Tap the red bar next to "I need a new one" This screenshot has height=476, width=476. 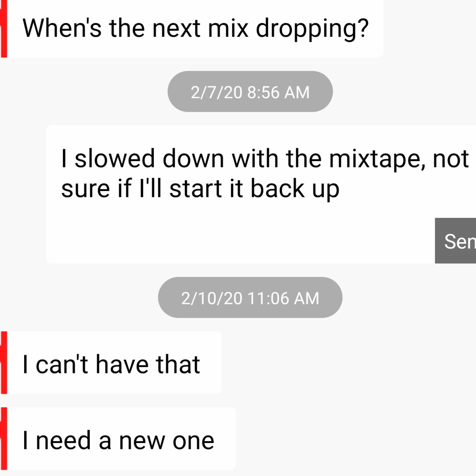click(3, 439)
